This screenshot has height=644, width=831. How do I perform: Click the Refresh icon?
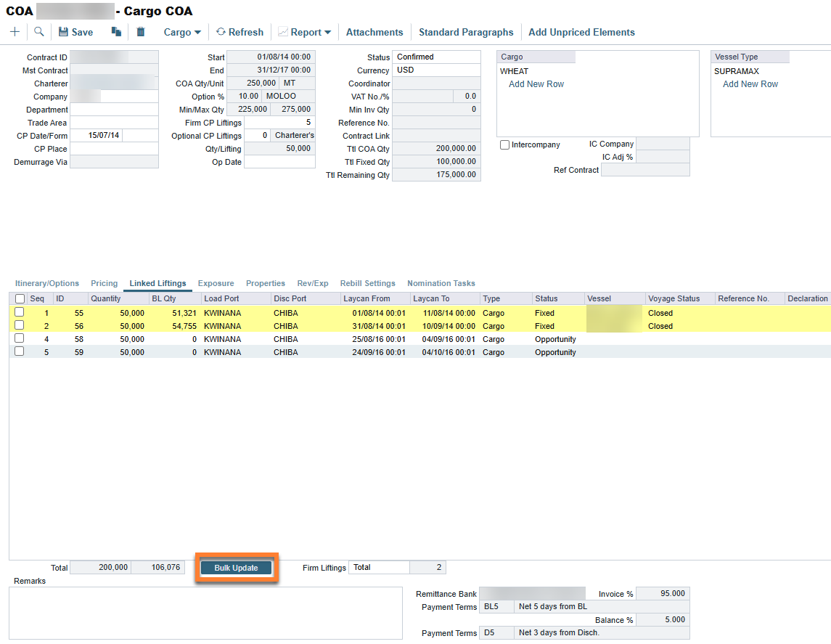[221, 32]
